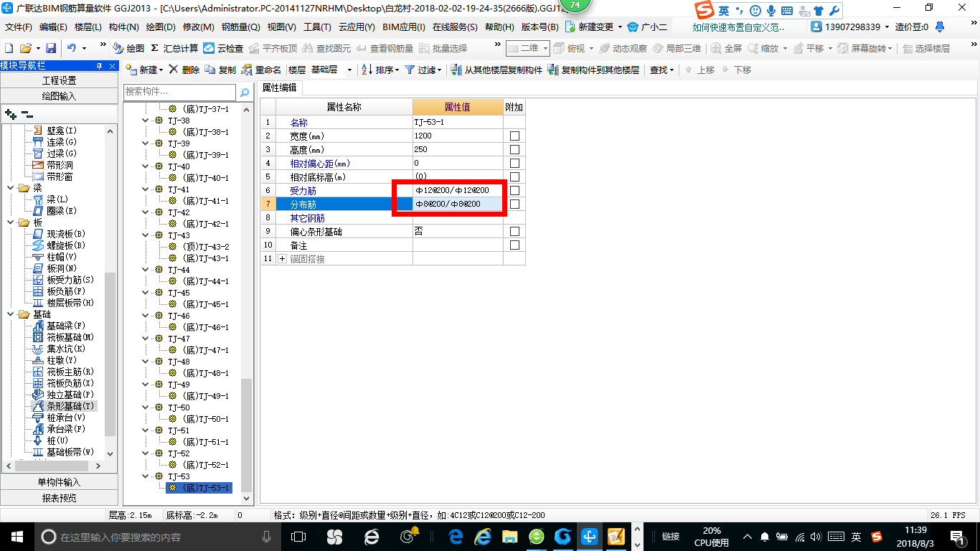
Task: Click the New file toolbar icon
Action: coord(9,48)
